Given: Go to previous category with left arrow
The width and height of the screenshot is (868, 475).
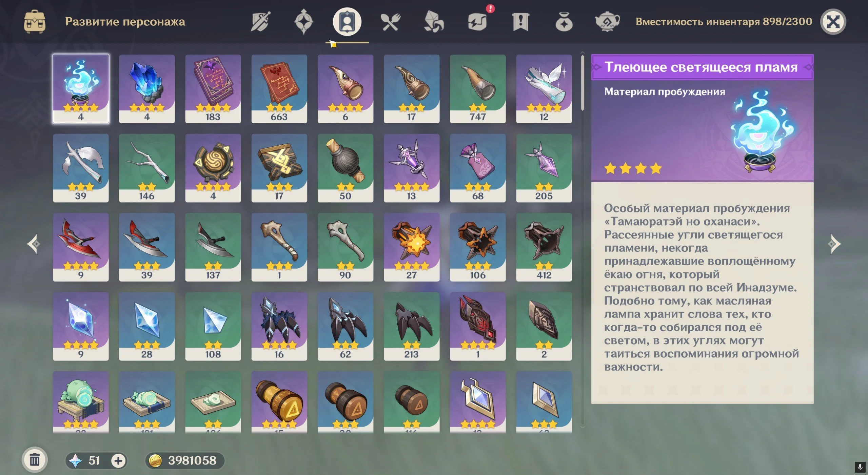Looking at the screenshot, I should [x=34, y=244].
